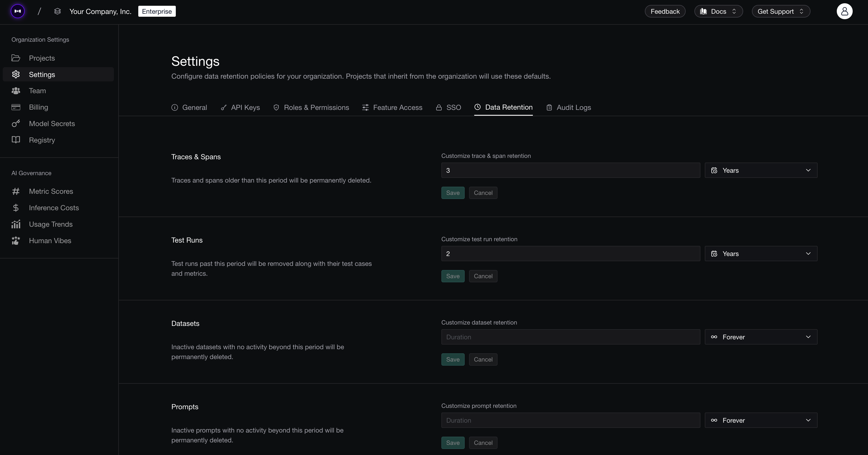The height and width of the screenshot is (455, 868).
Task: Click the Docs book icon
Action: point(703,11)
